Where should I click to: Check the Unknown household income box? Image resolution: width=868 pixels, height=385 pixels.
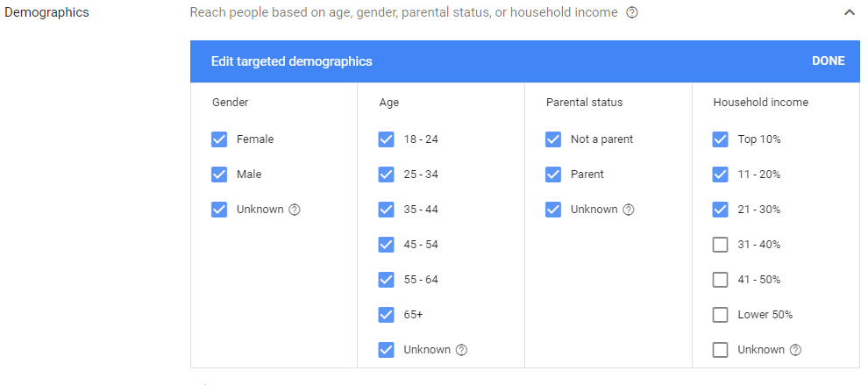720,350
